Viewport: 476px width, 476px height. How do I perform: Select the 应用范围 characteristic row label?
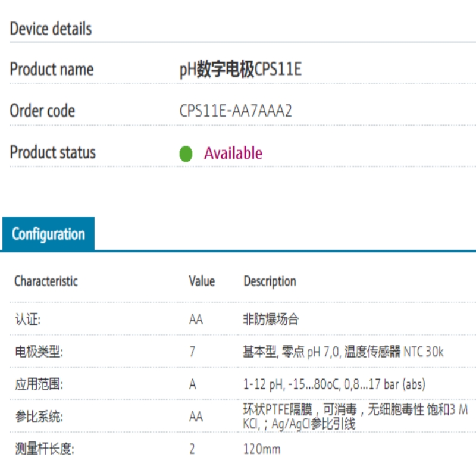click(39, 384)
